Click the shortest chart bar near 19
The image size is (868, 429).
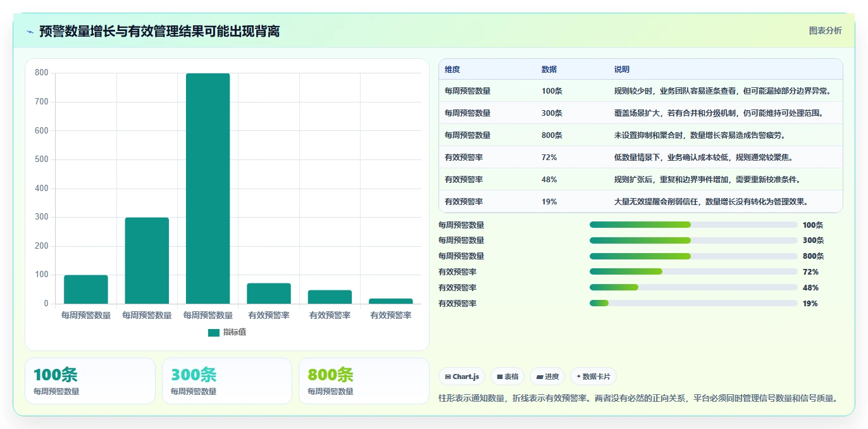coord(390,301)
